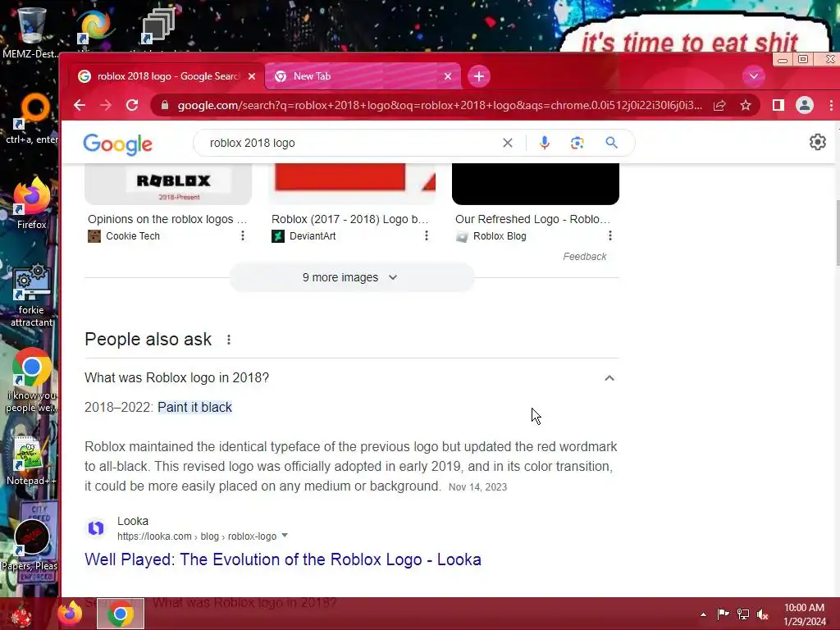The height and width of the screenshot is (630, 840).
Task: Go back with the browser back arrow
Action: (x=80, y=106)
